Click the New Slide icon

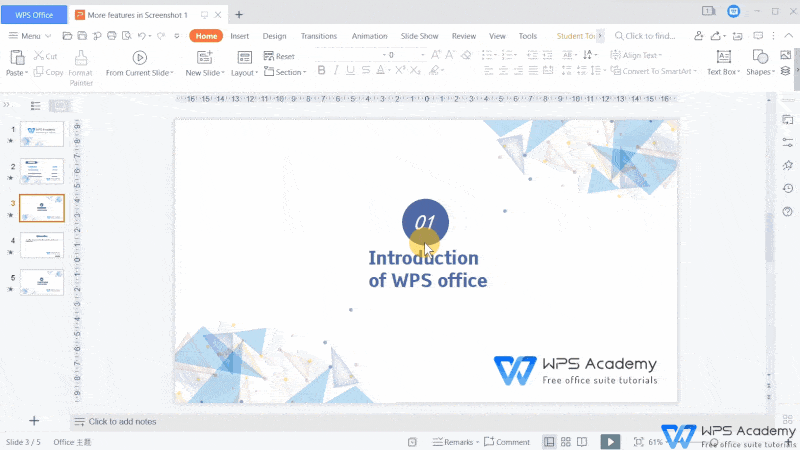click(205, 57)
